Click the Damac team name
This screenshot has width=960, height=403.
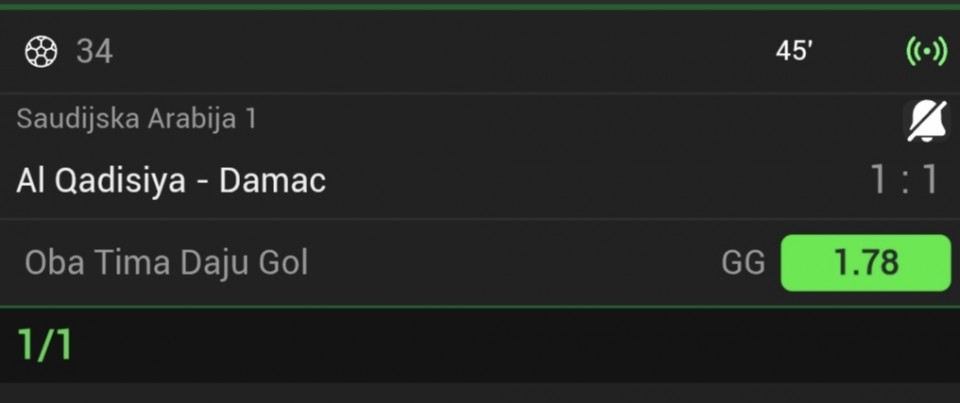(x=272, y=181)
